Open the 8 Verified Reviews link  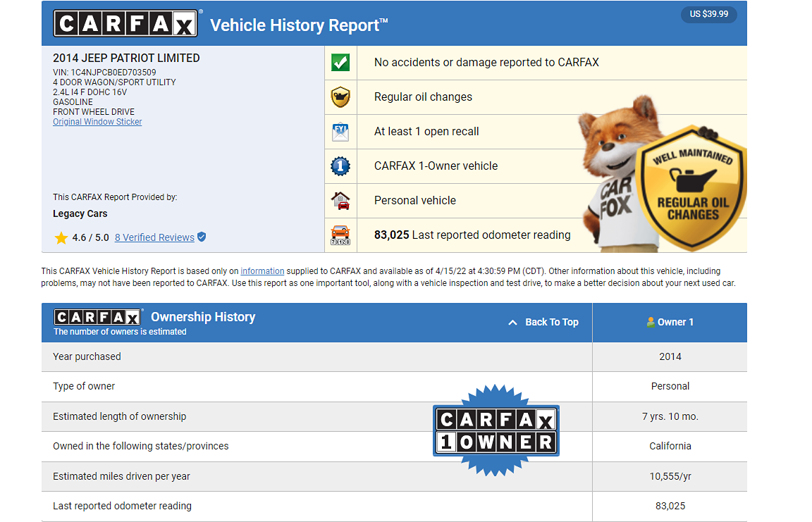[x=154, y=237]
